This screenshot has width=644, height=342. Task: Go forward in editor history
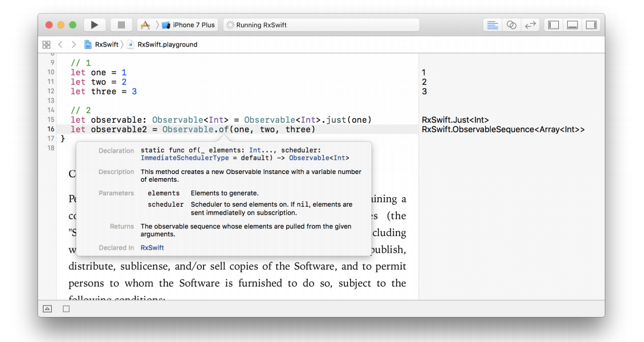[x=74, y=45]
